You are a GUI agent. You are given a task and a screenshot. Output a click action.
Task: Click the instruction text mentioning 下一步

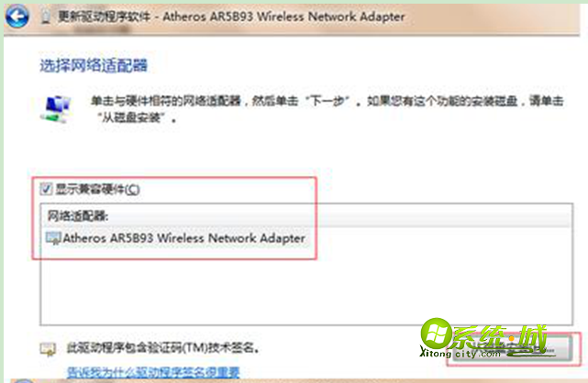pos(327,101)
